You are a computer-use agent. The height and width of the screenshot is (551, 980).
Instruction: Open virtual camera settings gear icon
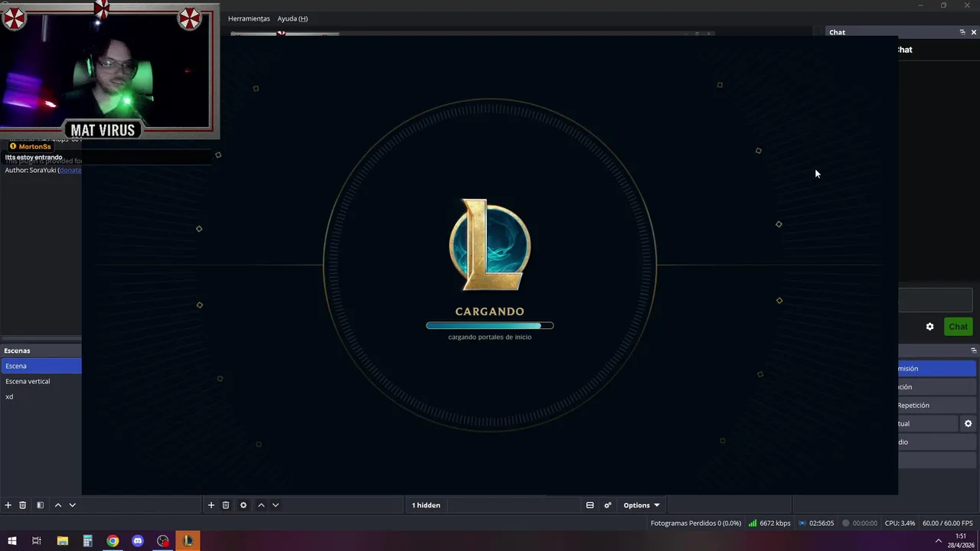tap(969, 423)
